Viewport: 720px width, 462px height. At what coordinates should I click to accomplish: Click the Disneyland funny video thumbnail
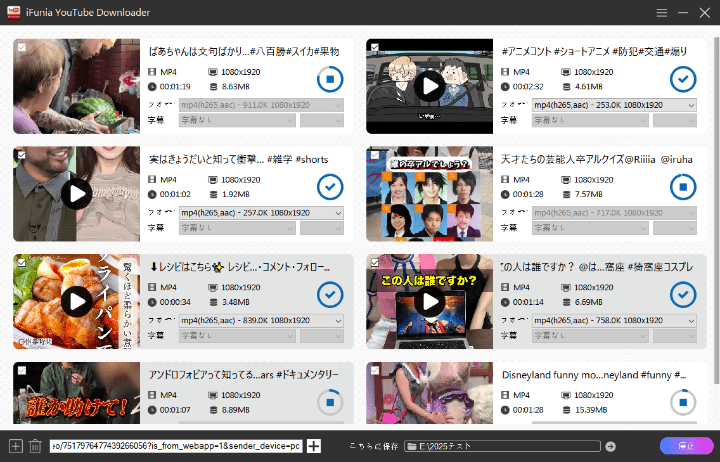coord(429,393)
